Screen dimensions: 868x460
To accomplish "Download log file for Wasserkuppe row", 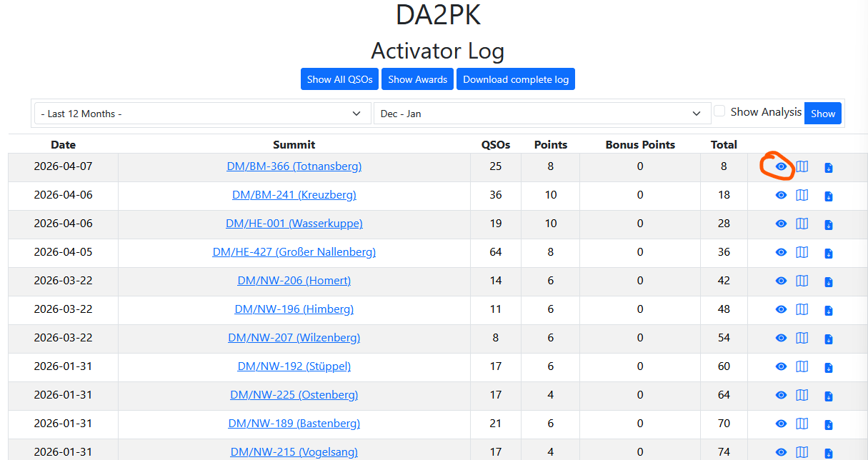I will 829,224.
